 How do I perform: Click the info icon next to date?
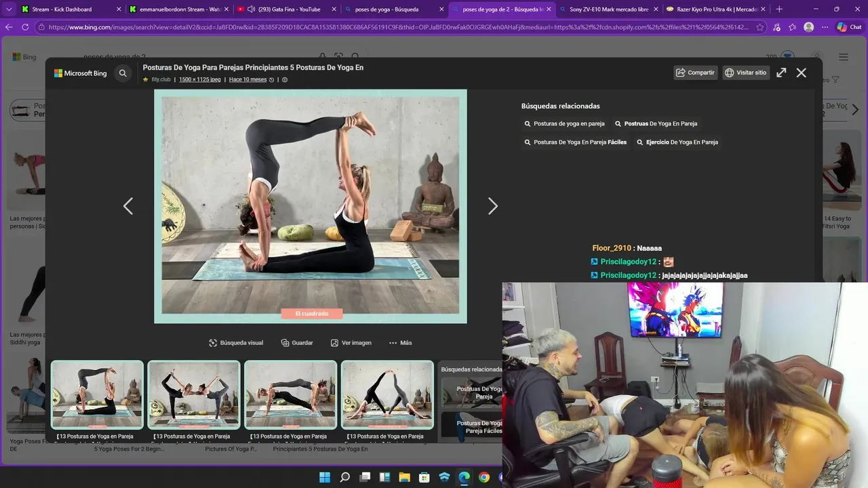coord(285,79)
